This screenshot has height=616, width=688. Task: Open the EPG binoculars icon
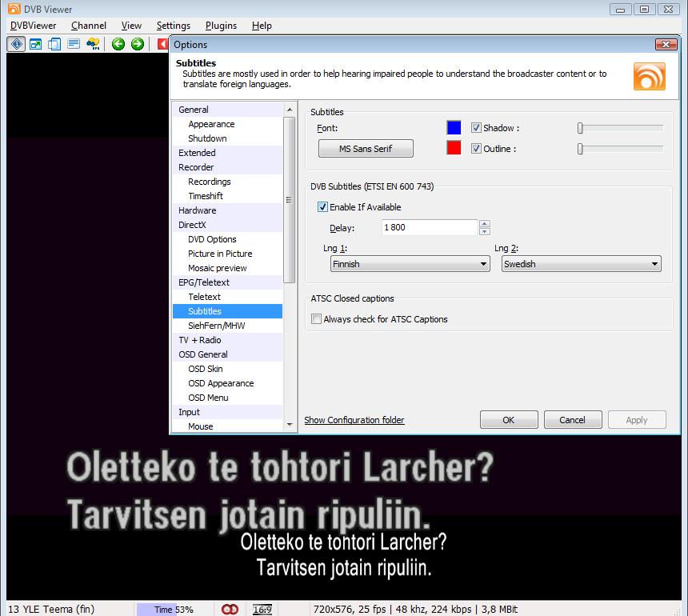[x=94, y=44]
